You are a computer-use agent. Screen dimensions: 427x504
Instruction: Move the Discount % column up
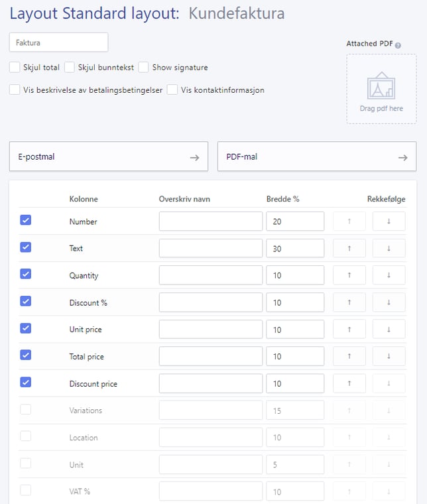(349, 302)
